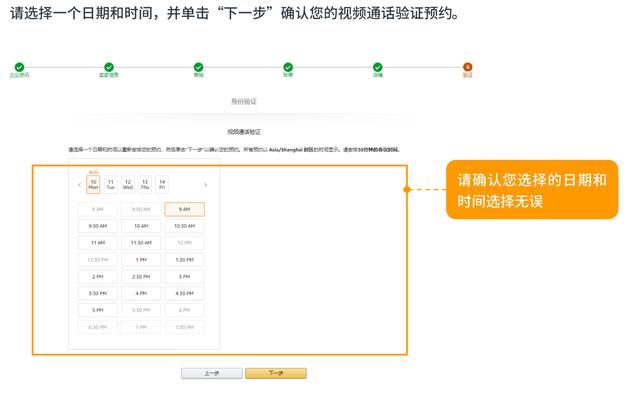This screenshot has width=640, height=394.
Task: Click the 身份验证 section heading
Action: [x=244, y=101]
